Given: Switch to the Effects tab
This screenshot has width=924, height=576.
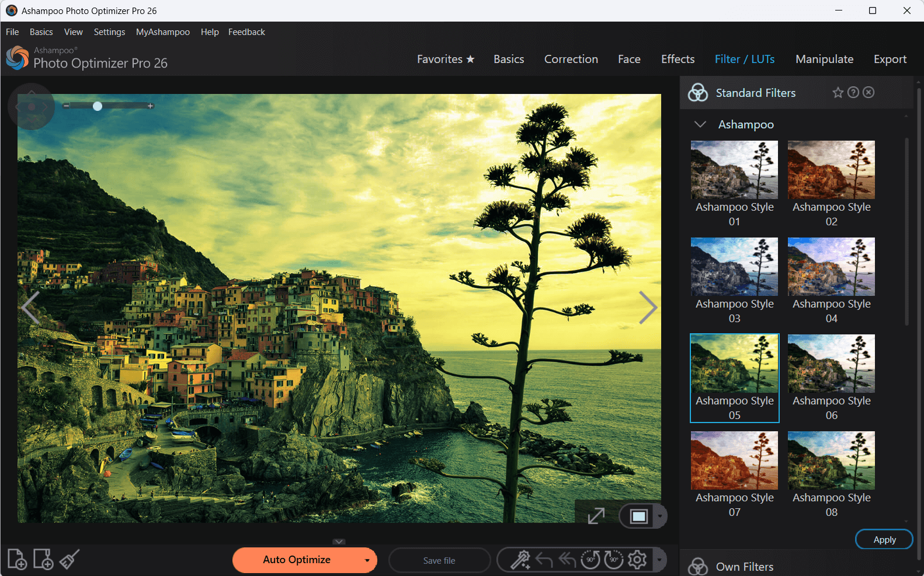Looking at the screenshot, I should (678, 59).
